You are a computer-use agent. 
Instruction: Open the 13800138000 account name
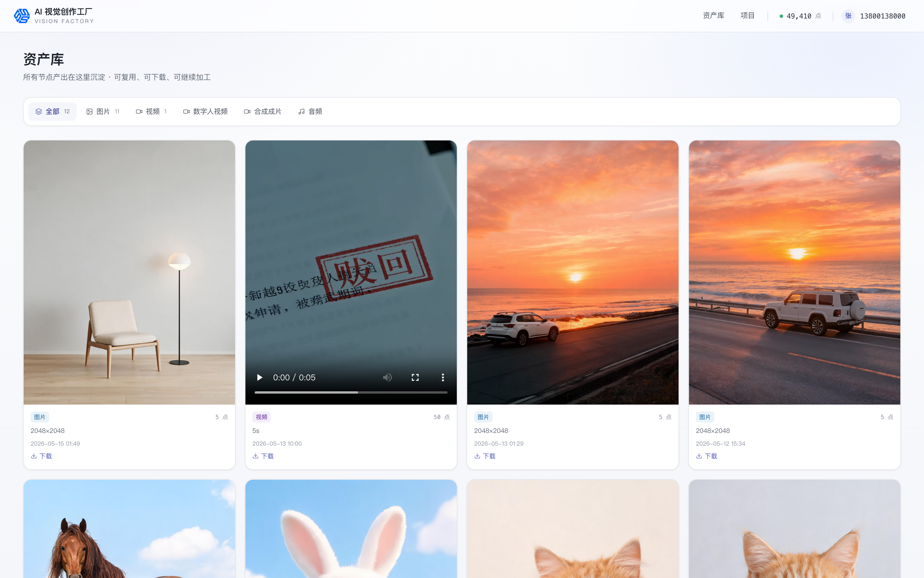coord(882,16)
